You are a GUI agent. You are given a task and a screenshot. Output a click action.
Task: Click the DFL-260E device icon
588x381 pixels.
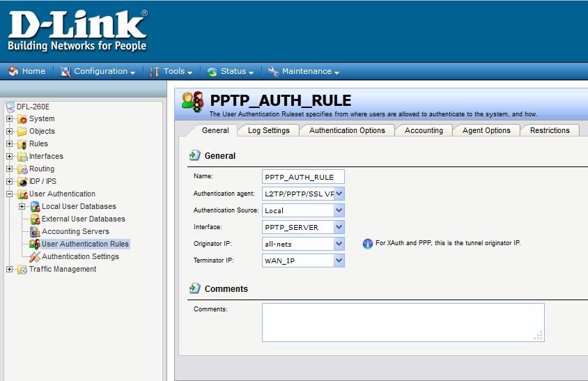[x=10, y=107]
